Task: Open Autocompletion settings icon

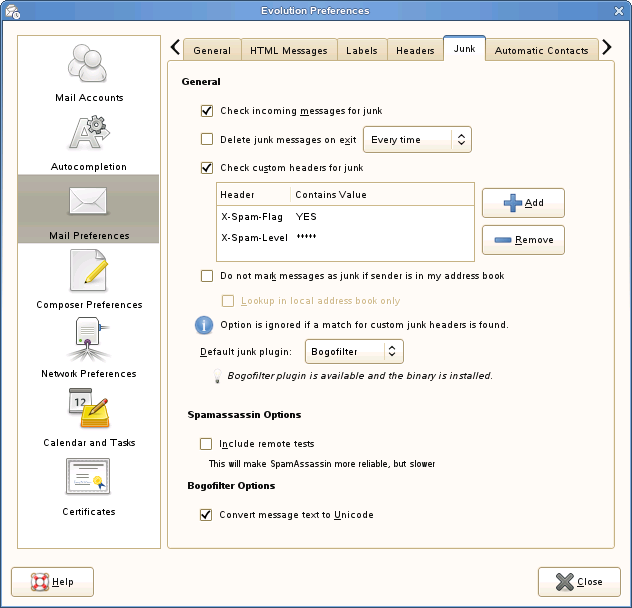Action: [89, 132]
